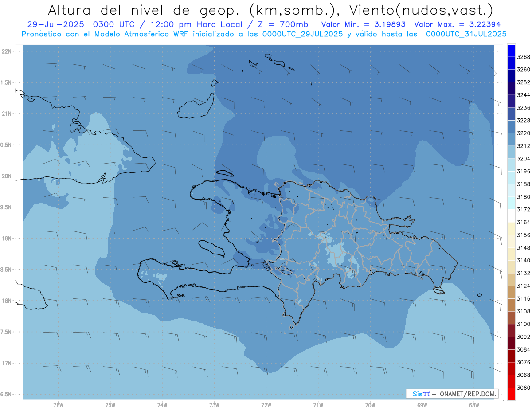The image size is (532, 411).
Task: Click the colorbar label 3220
Action: pyautogui.click(x=524, y=133)
